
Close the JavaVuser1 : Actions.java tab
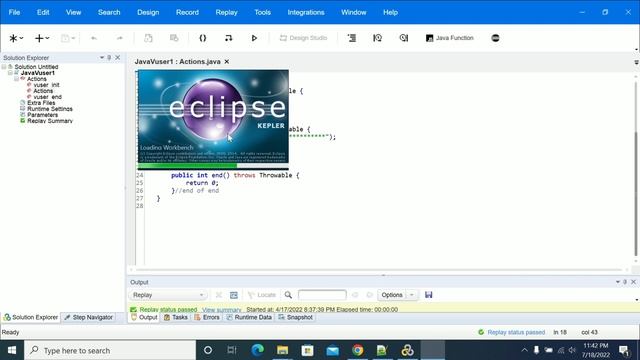coord(227,62)
